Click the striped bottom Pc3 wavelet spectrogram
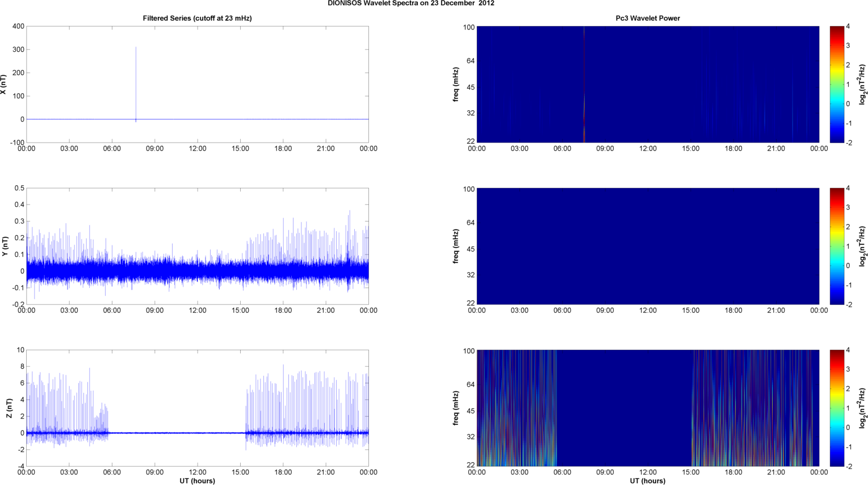Screen dimensions: 868x485 (x=648, y=408)
